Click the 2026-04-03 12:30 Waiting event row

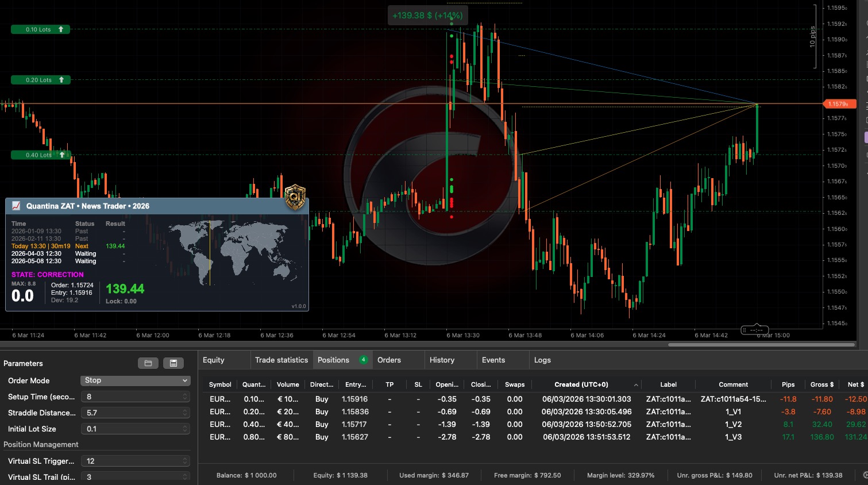click(68, 253)
